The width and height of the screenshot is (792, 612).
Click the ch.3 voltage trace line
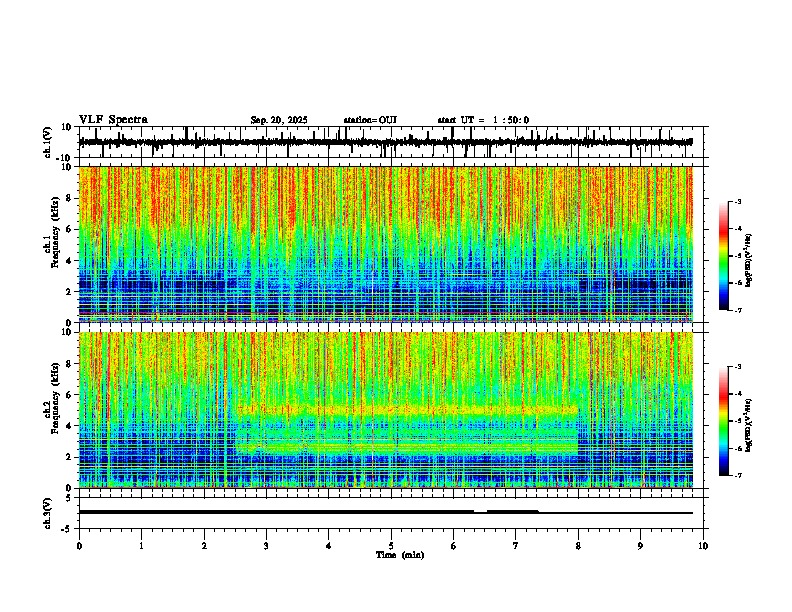(386, 513)
